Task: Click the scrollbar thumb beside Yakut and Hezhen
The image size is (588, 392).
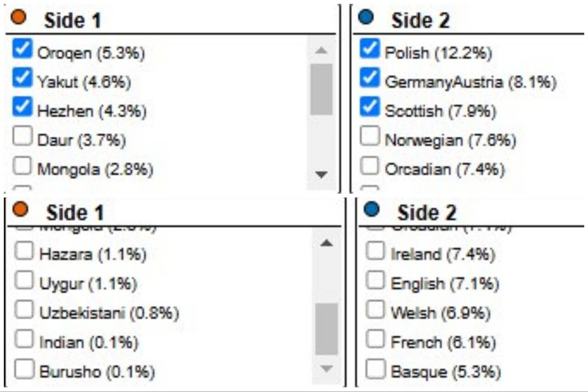Action: 321,89
